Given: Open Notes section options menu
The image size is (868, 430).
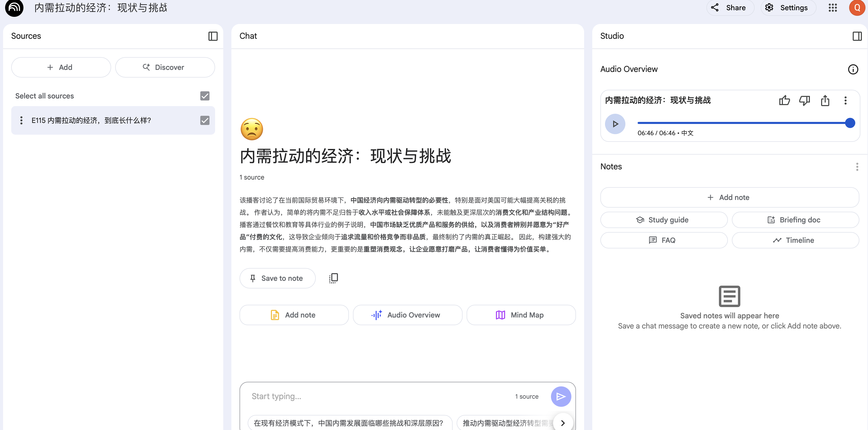Looking at the screenshot, I should click(857, 167).
